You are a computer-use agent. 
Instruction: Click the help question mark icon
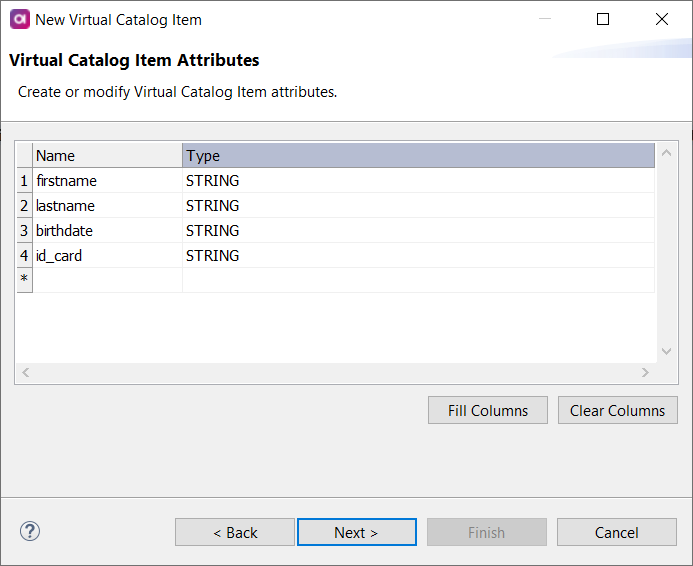coord(30,531)
